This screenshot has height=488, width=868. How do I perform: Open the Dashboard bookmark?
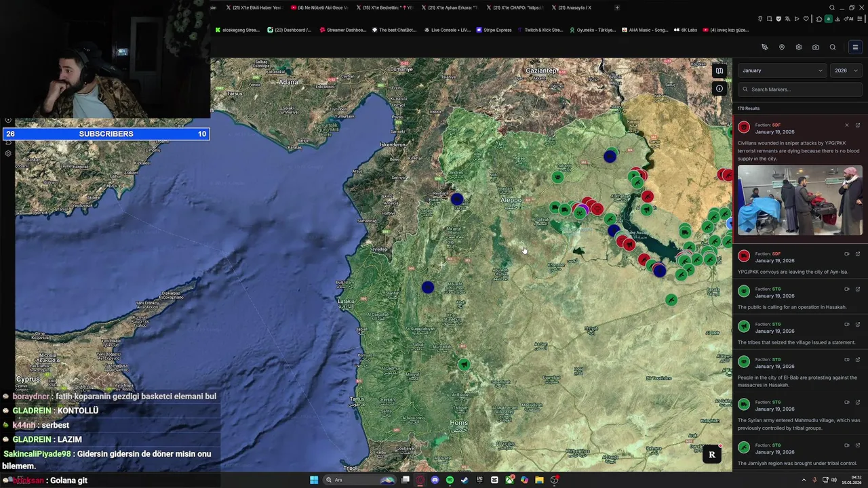tap(290, 30)
